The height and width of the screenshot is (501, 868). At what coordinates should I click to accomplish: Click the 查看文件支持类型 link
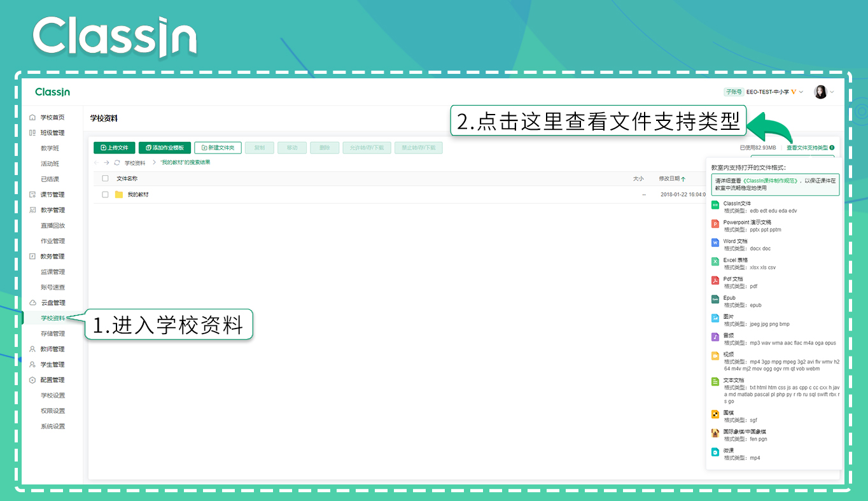[x=807, y=148]
